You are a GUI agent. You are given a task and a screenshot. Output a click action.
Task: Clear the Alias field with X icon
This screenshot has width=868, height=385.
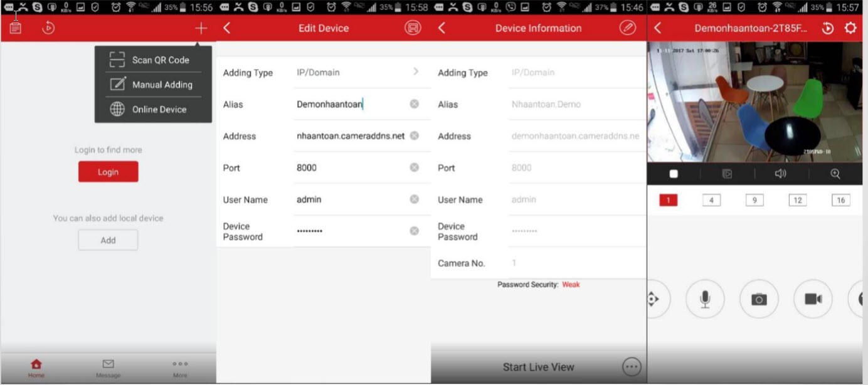pos(414,104)
